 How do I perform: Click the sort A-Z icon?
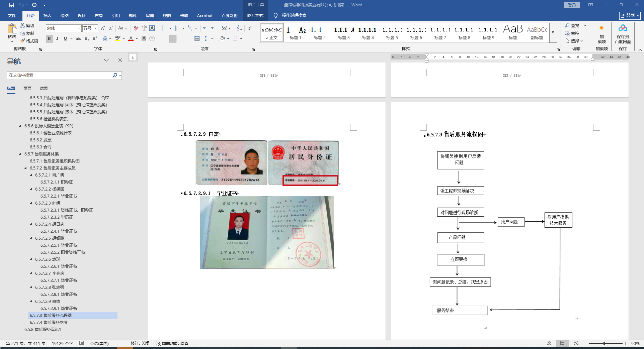(239, 28)
